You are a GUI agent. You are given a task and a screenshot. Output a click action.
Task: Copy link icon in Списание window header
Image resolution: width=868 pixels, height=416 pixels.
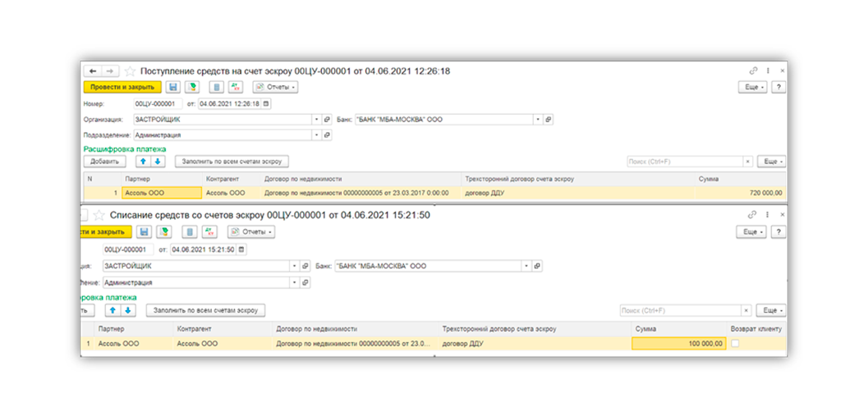tap(753, 215)
